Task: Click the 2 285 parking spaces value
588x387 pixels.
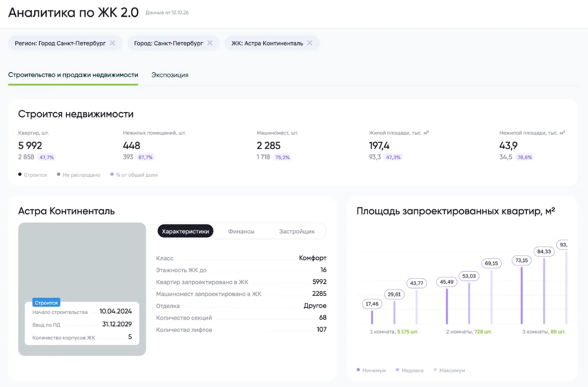Action: click(x=269, y=145)
